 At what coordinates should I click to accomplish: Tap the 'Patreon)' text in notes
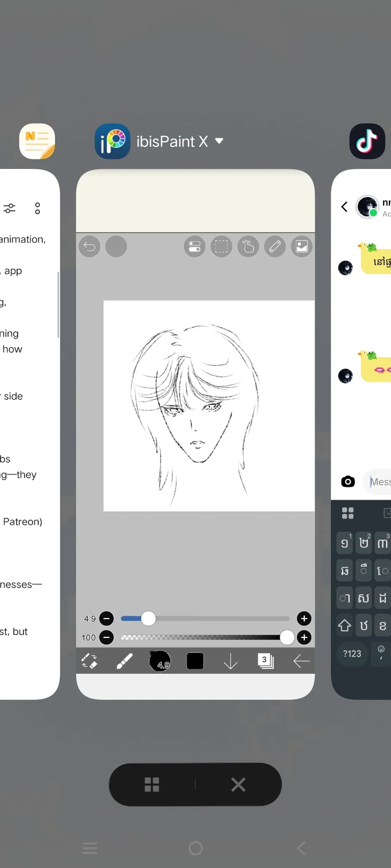[23, 521]
